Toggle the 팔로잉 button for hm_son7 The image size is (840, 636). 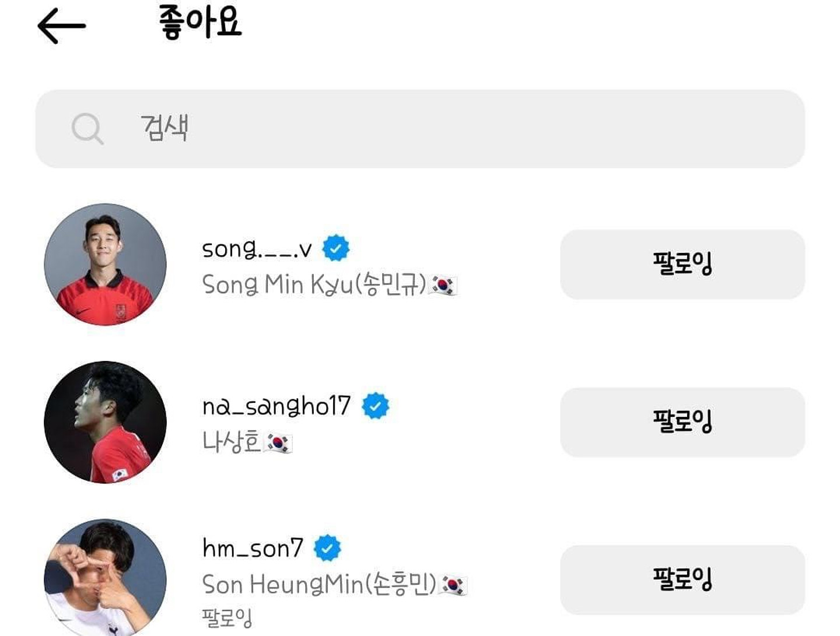coord(682,579)
